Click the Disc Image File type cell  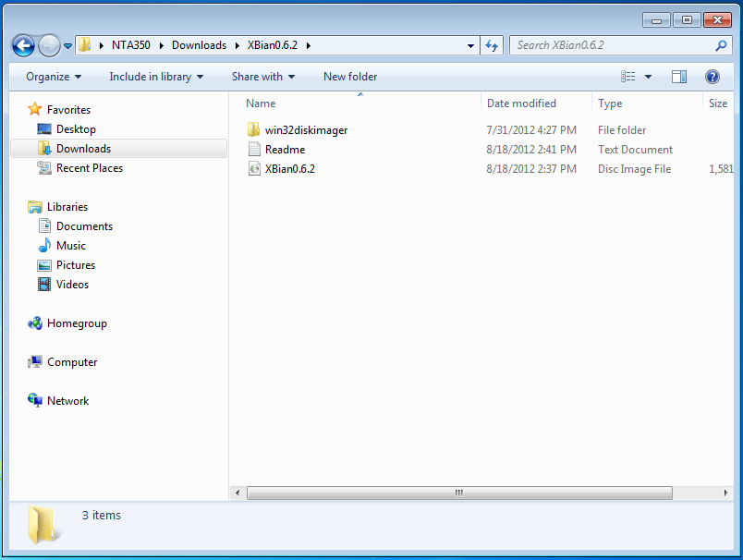[x=634, y=169]
